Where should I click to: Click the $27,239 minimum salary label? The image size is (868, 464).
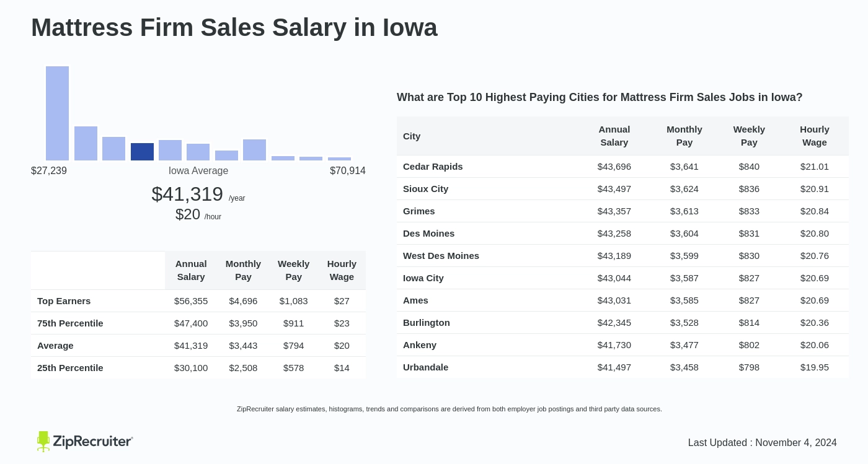(49, 171)
